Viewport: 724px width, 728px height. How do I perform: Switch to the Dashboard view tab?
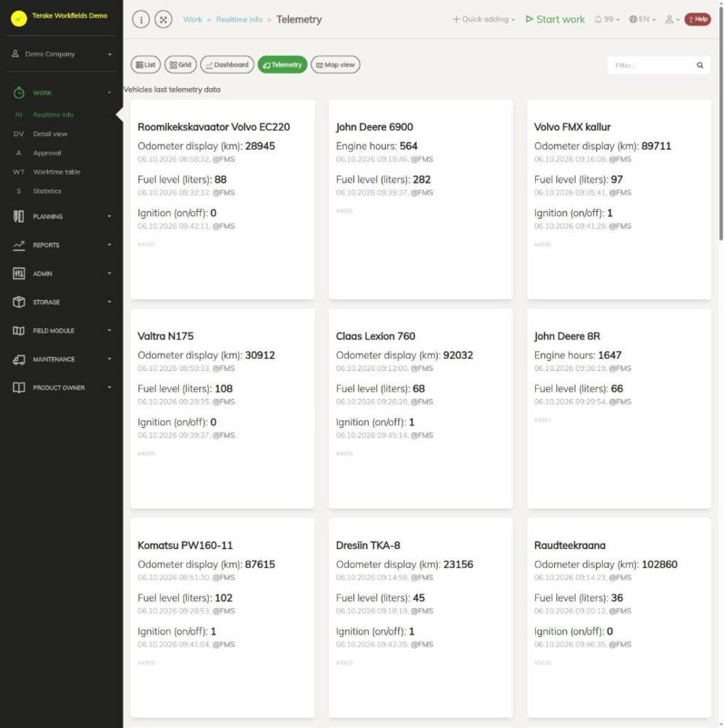pyautogui.click(x=227, y=65)
